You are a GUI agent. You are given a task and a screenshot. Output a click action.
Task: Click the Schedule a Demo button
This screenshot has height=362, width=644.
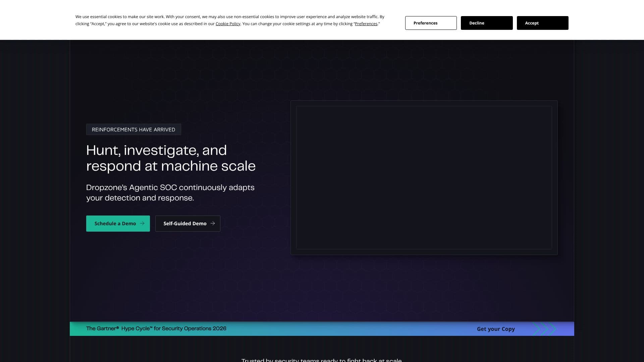point(118,224)
